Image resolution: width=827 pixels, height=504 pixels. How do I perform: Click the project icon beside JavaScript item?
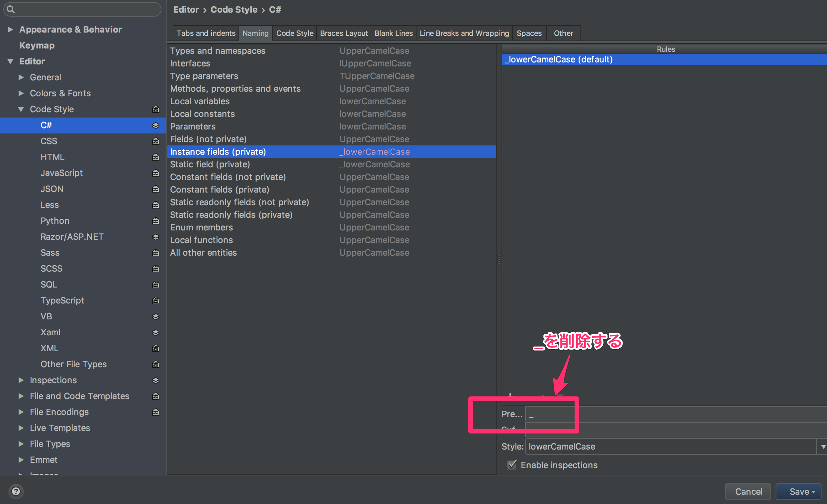click(156, 173)
